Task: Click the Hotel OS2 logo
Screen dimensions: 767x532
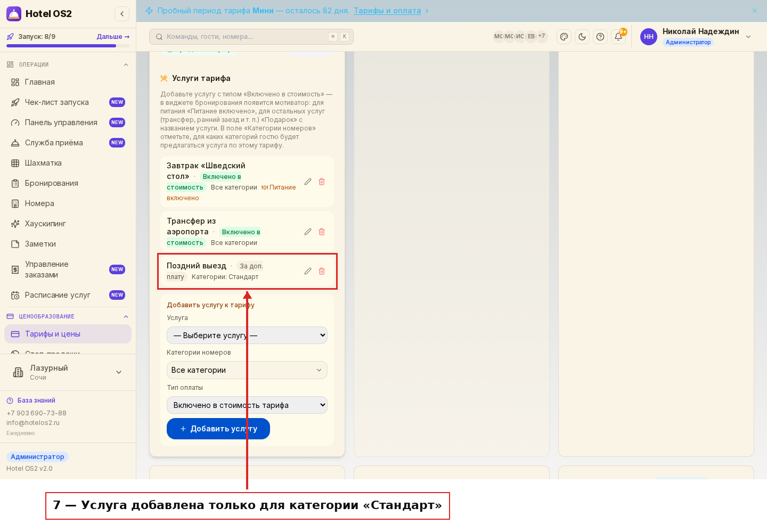Action: pyautogui.click(x=14, y=14)
